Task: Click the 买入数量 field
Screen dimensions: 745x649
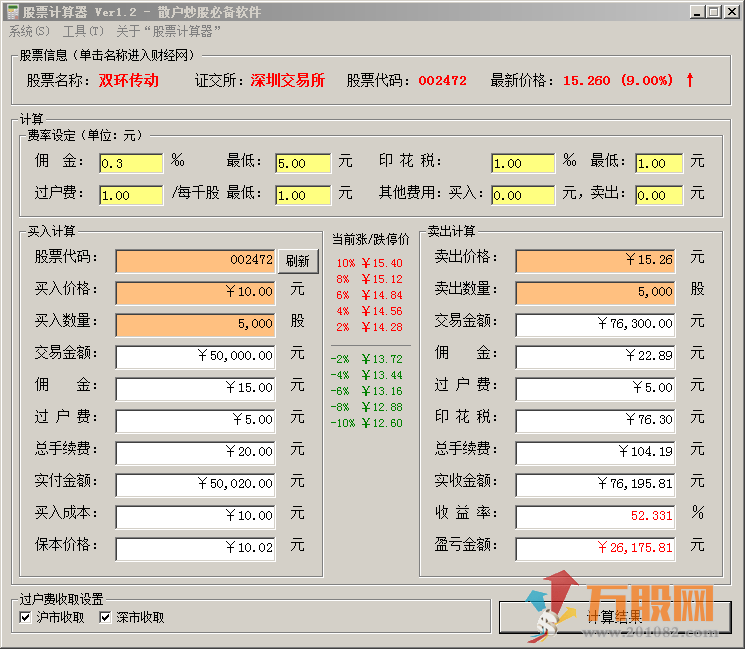Action: [x=195, y=325]
